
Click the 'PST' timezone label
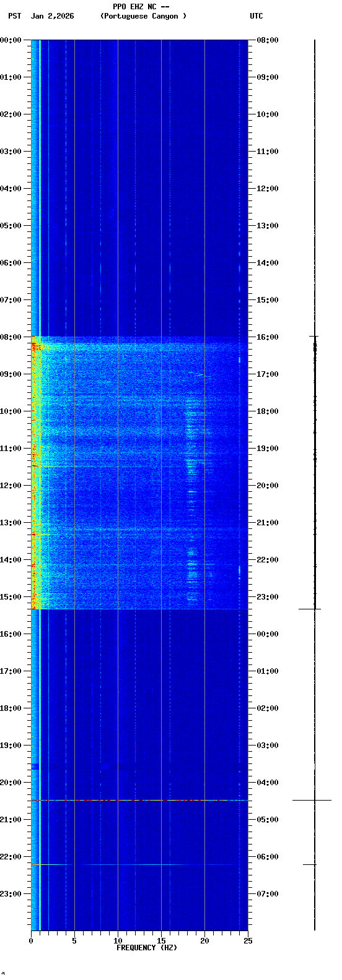(15, 16)
